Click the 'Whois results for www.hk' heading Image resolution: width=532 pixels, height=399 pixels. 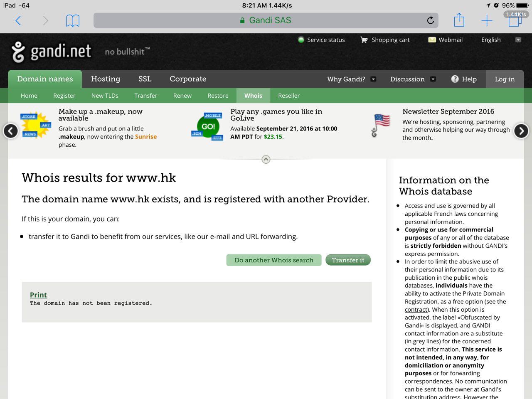99,177
